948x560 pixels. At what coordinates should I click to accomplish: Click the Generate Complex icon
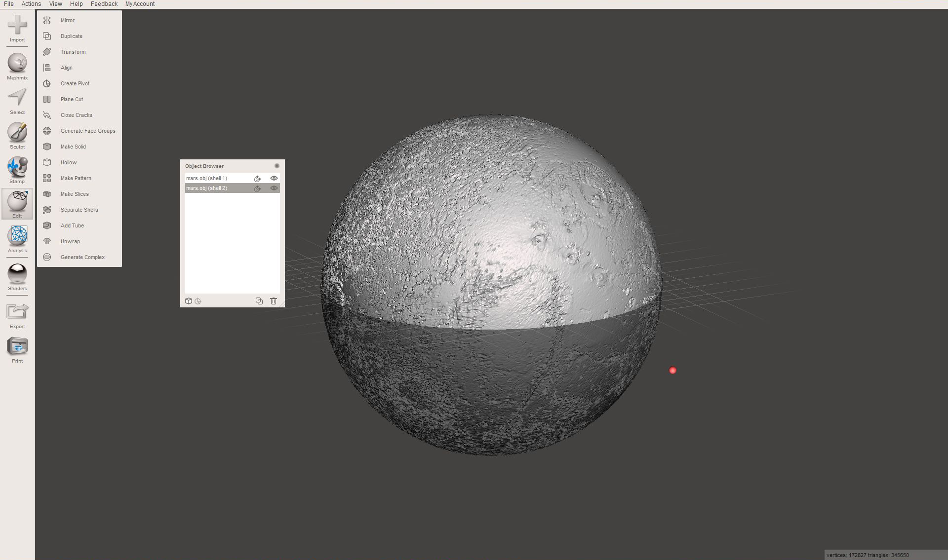click(47, 257)
